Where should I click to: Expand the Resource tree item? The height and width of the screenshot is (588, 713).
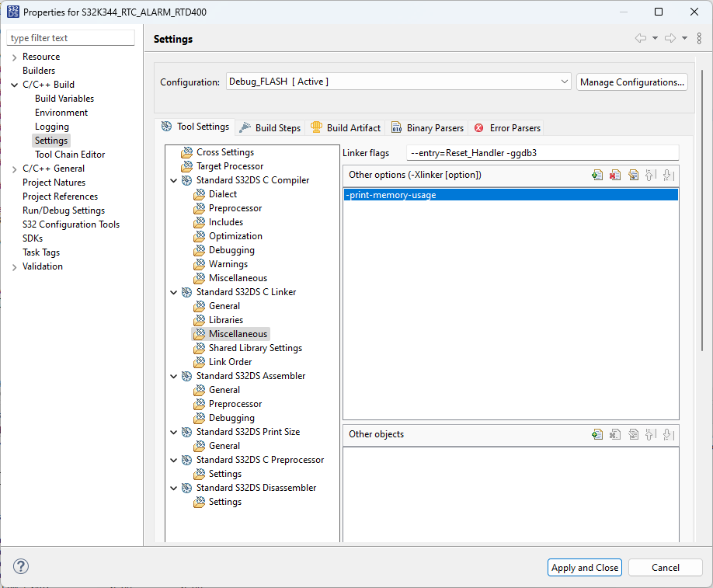(x=14, y=56)
